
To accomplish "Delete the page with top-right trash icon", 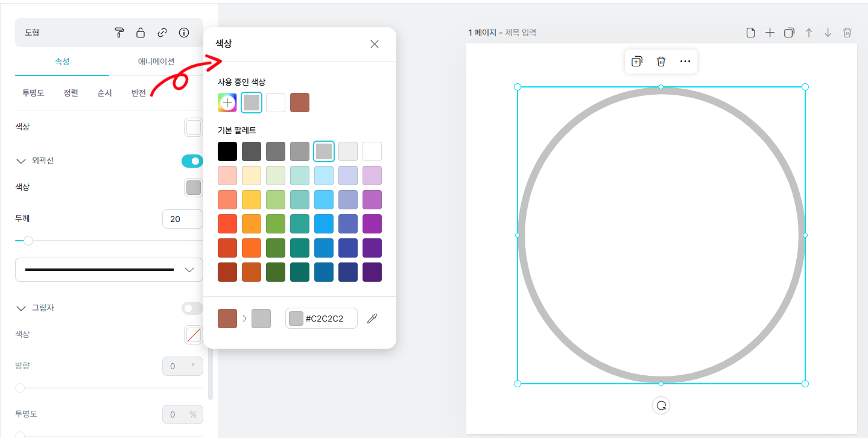I will pos(847,33).
